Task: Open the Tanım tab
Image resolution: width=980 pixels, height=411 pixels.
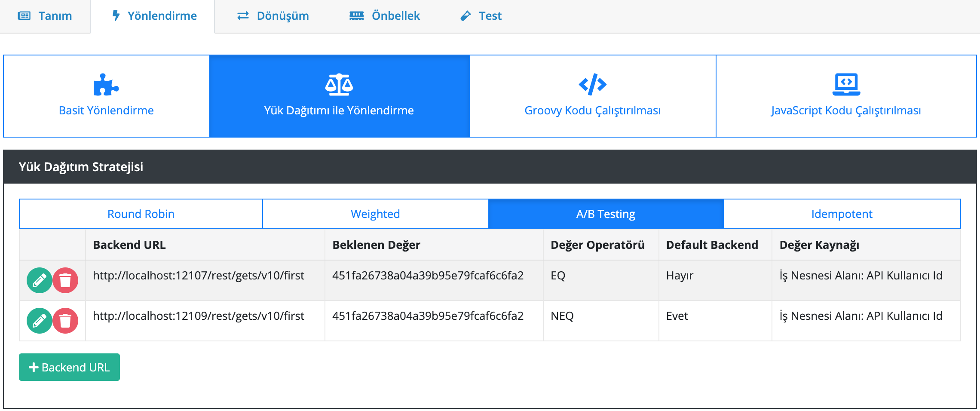Action: point(45,16)
